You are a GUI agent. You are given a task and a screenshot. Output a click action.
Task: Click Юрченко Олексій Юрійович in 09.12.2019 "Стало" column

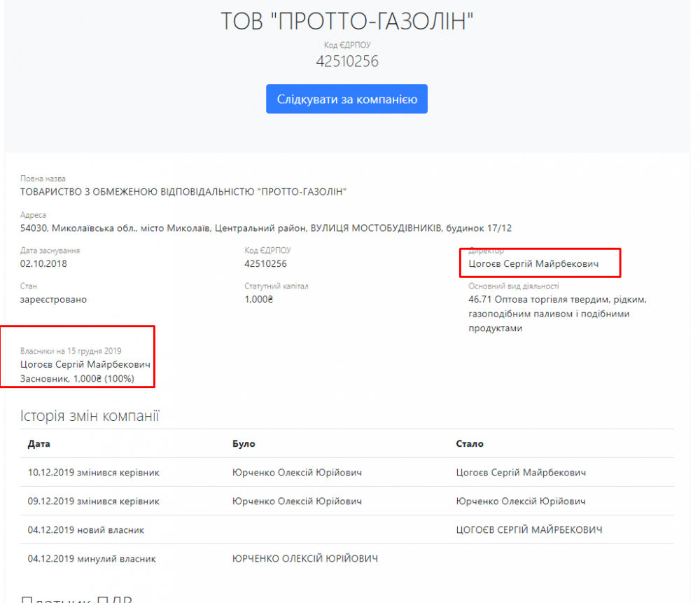point(521,501)
